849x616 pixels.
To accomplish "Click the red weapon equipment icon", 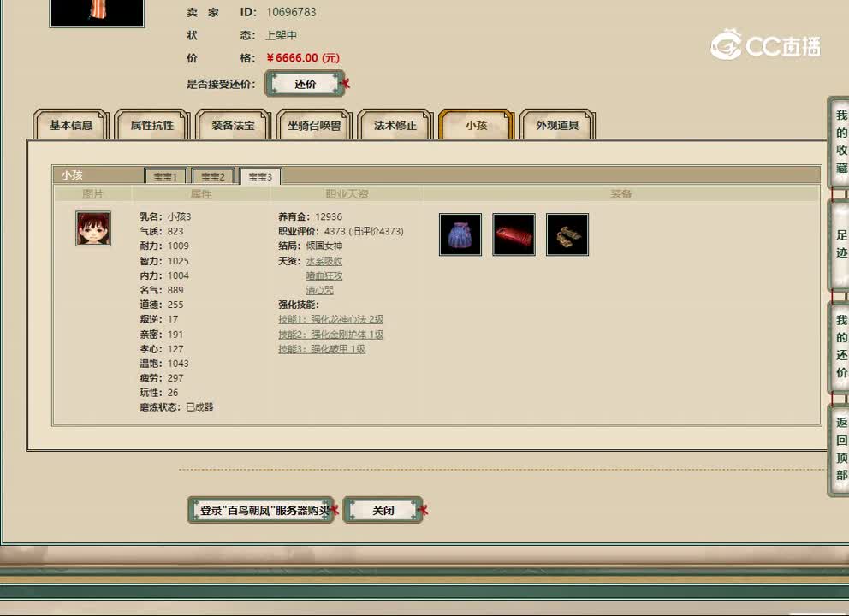I will [514, 234].
